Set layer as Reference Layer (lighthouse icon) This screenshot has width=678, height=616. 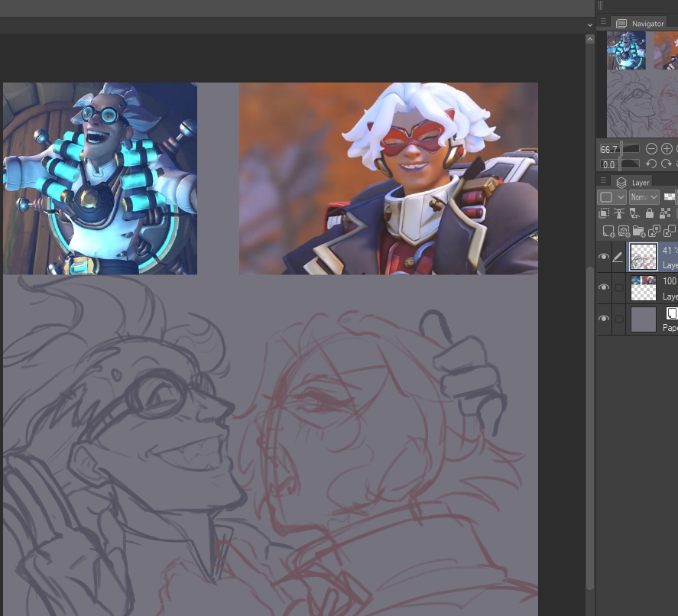(619, 212)
